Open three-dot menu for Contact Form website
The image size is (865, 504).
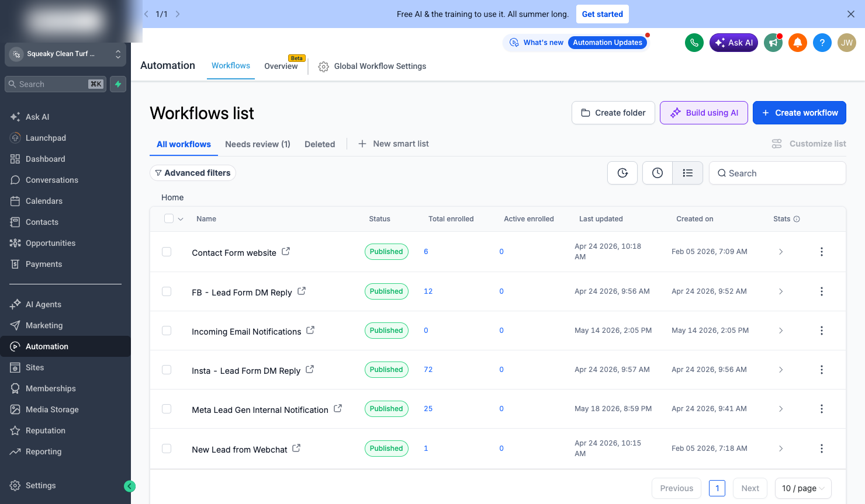822,252
